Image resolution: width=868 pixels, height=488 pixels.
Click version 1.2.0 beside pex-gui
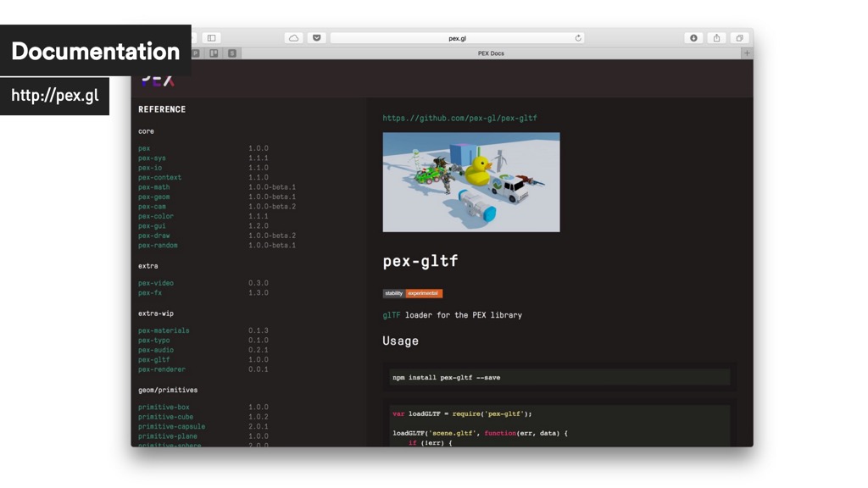(x=258, y=225)
